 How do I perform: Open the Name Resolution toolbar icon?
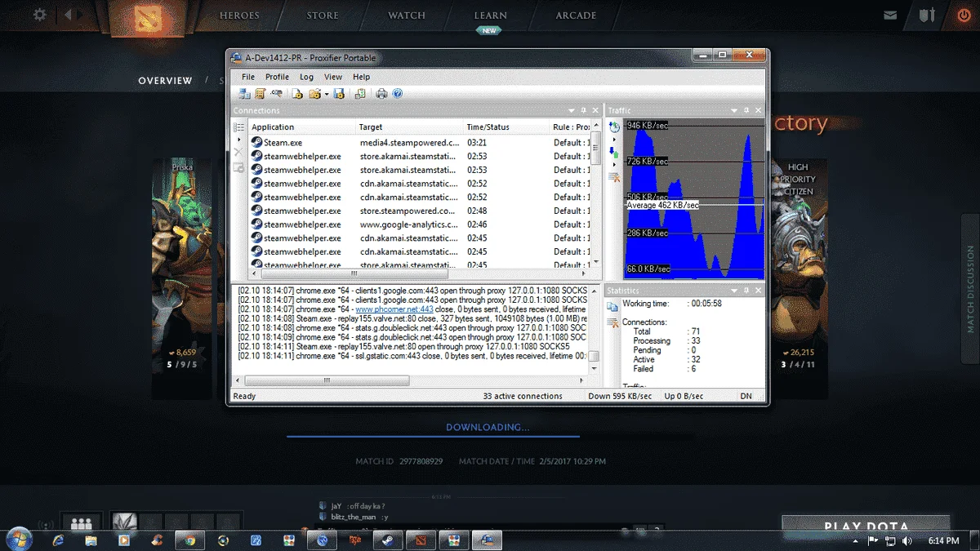tap(276, 93)
